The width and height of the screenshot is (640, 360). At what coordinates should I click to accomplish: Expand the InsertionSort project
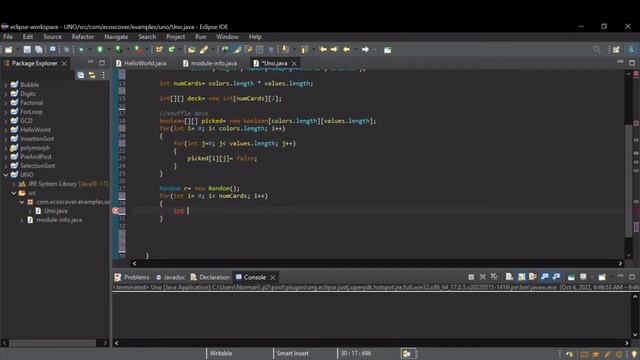pyautogui.click(x=6, y=139)
